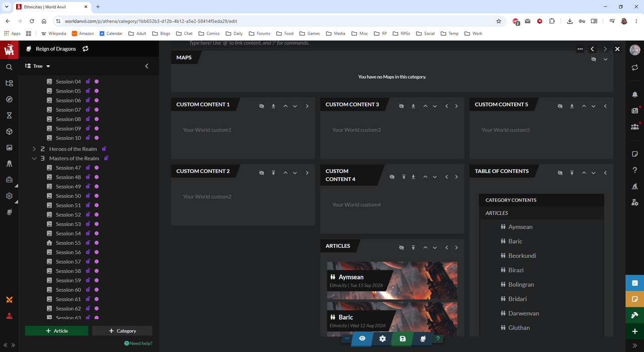Open the Comics bookmarks folder
This screenshot has width=644, height=352.
pos(209,34)
